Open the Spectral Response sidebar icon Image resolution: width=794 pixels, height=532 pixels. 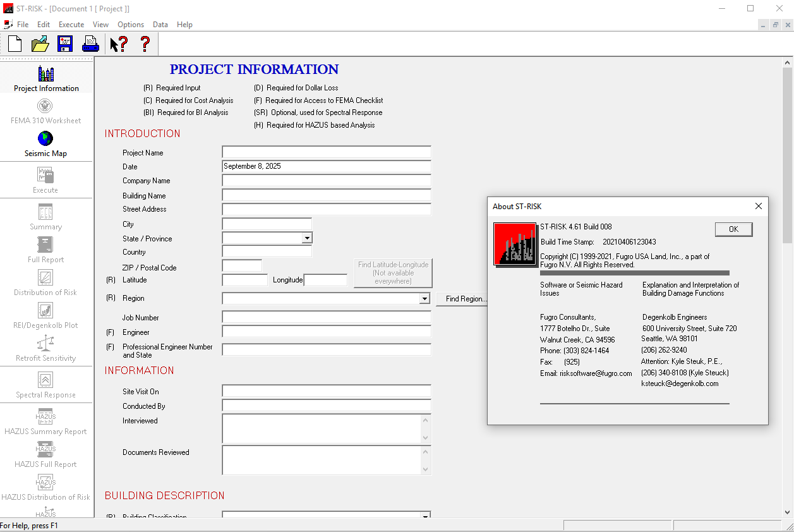(x=45, y=380)
